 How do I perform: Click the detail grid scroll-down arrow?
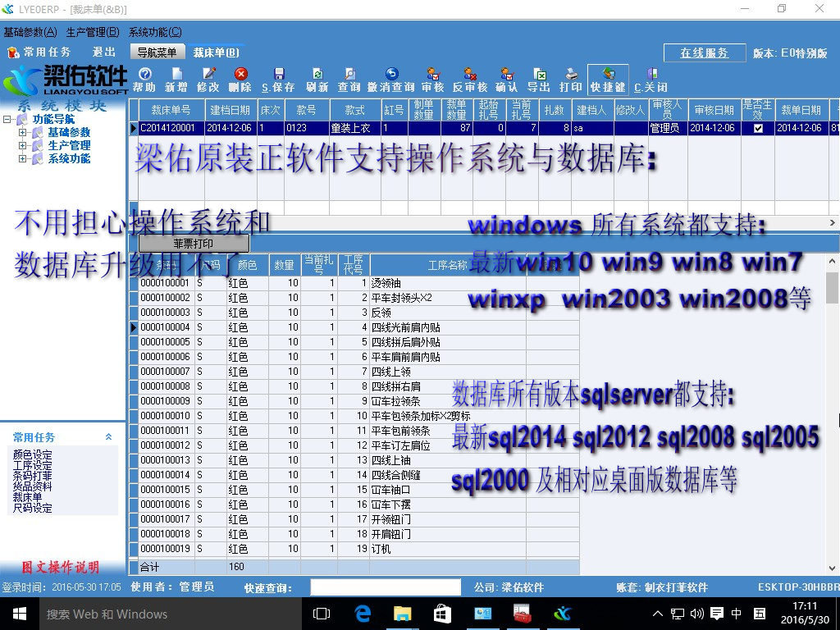click(x=832, y=568)
